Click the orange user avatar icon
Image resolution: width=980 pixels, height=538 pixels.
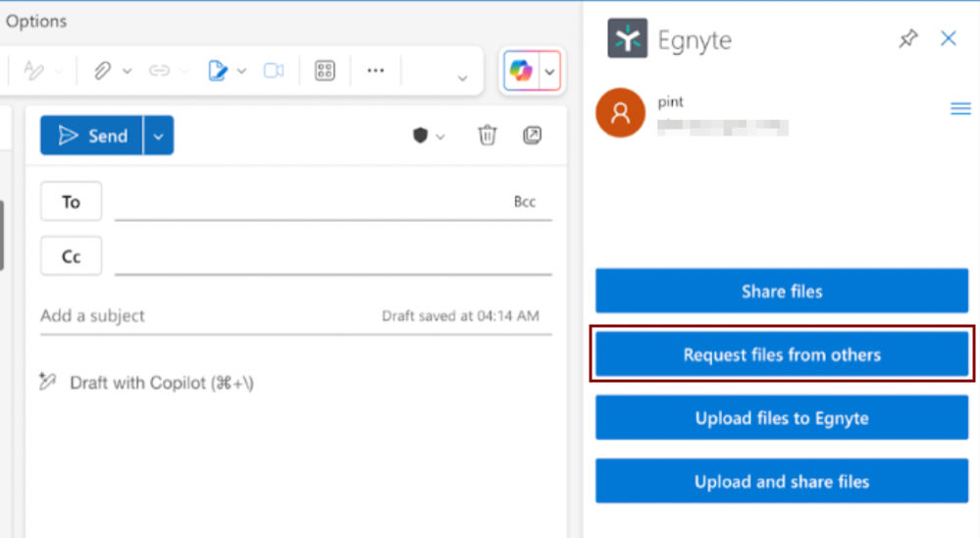(x=621, y=113)
